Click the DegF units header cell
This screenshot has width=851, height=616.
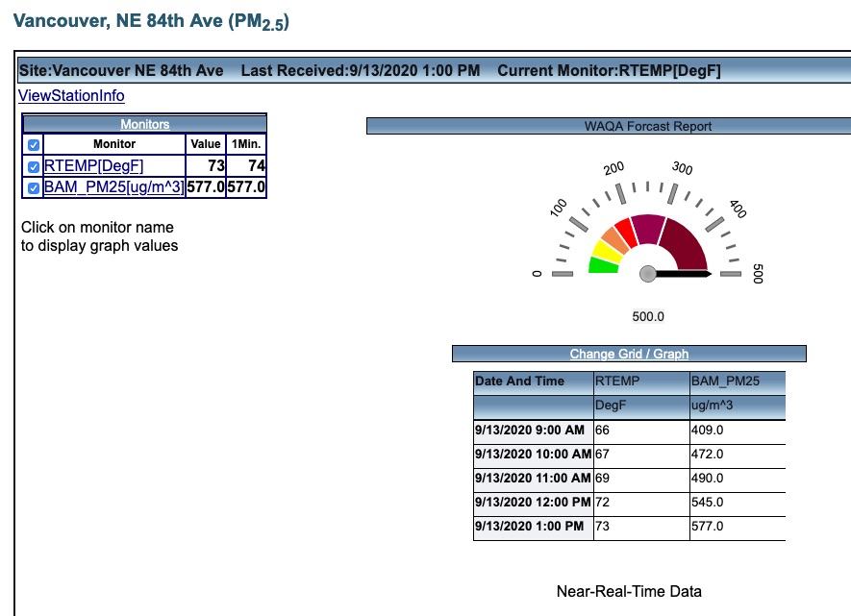[641, 407]
